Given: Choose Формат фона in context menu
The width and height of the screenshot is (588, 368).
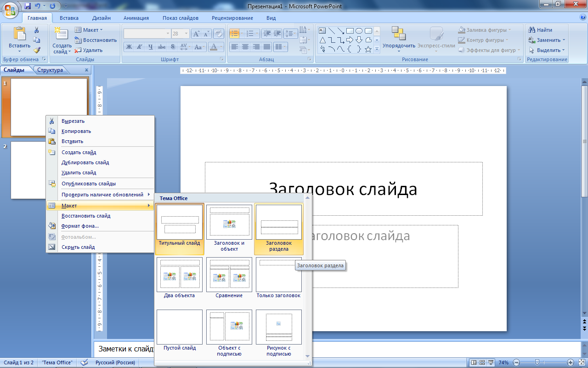Looking at the screenshot, I should [100, 226].
